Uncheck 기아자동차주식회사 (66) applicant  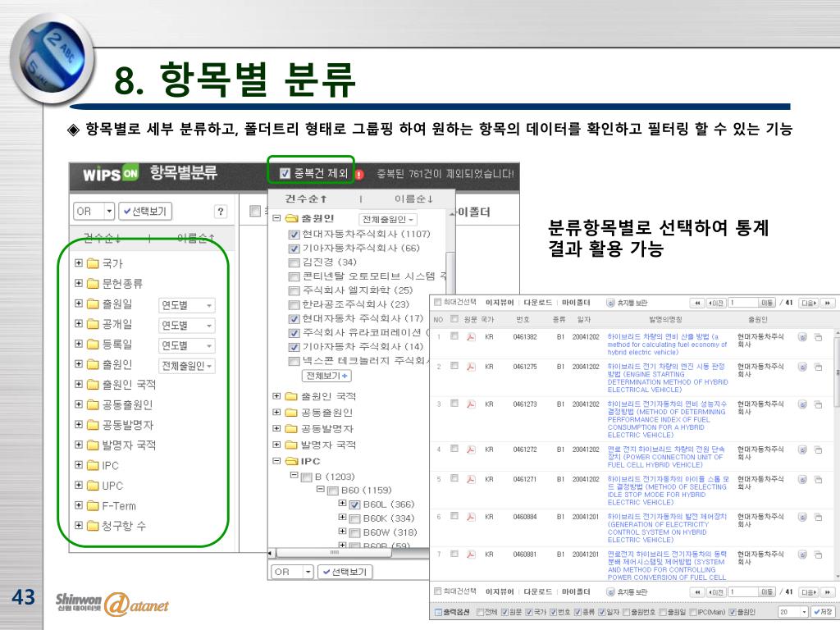tap(294, 249)
